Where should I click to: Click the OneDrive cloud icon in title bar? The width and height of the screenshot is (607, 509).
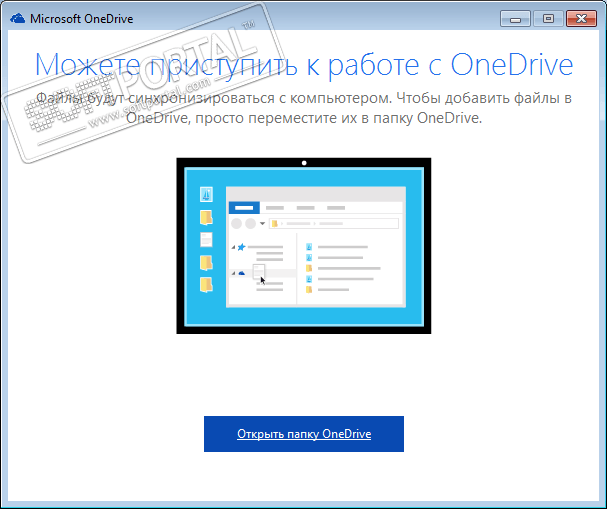[x=17, y=19]
